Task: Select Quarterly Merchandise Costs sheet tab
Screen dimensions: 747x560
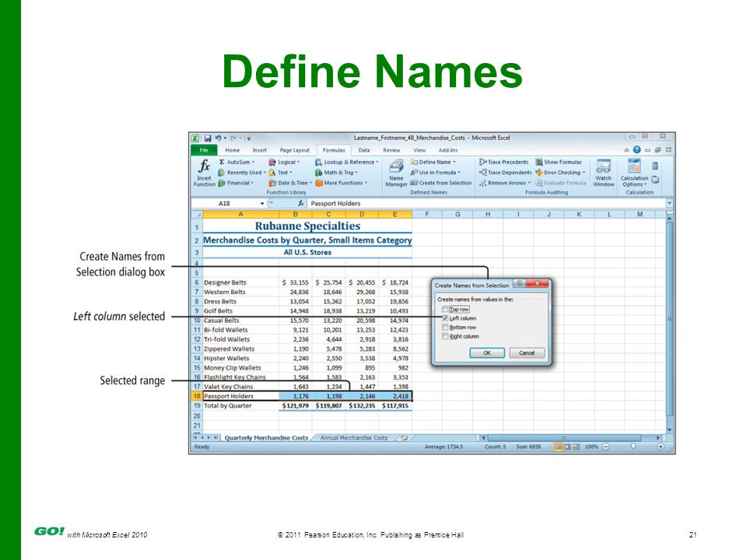Action: coord(266,438)
